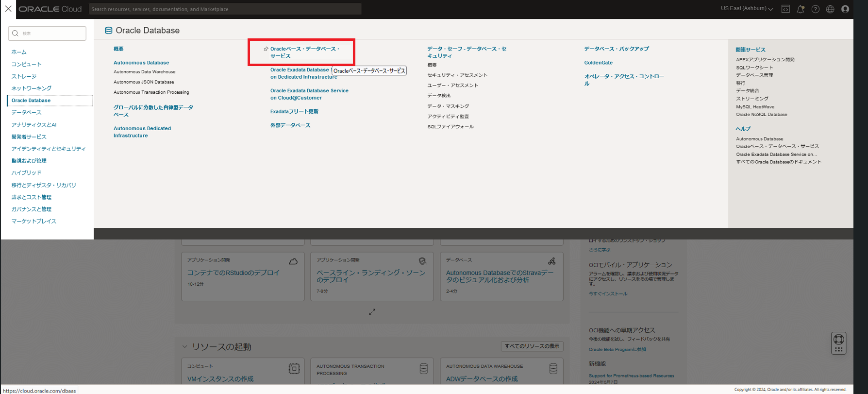Click the Oracle Database header icon
The width and height of the screenshot is (868, 394).
pos(109,31)
